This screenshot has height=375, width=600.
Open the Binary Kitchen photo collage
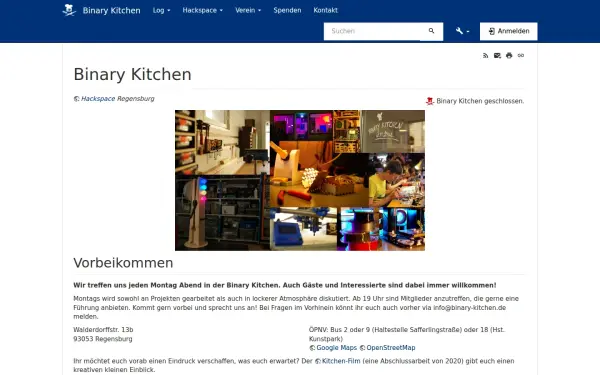coord(300,180)
